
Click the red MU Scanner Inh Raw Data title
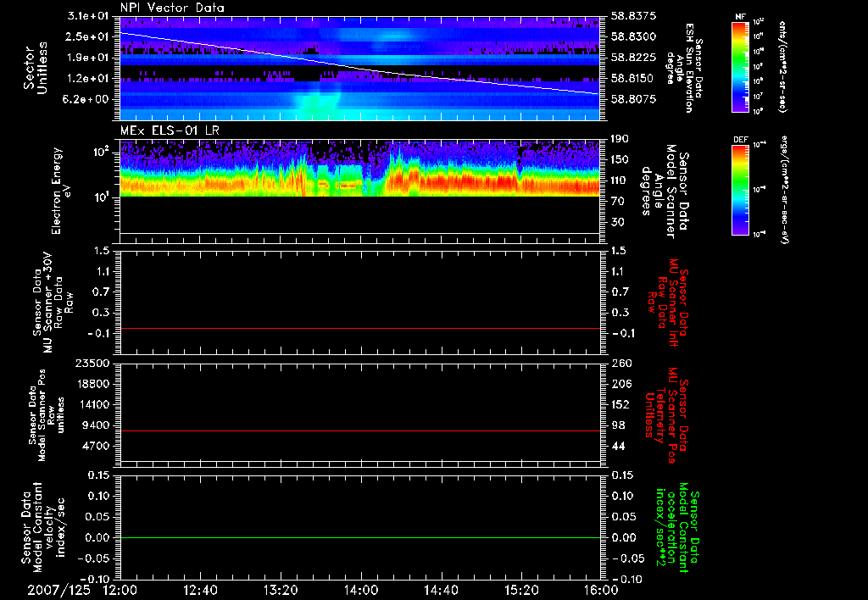tap(668, 303)
